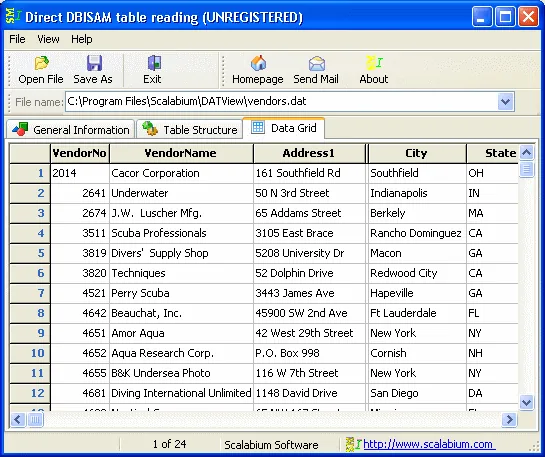This screenshot has height=457, width=545.
Task: Click the Table Structure tab gear icon
Action: [x=150, y=128]
